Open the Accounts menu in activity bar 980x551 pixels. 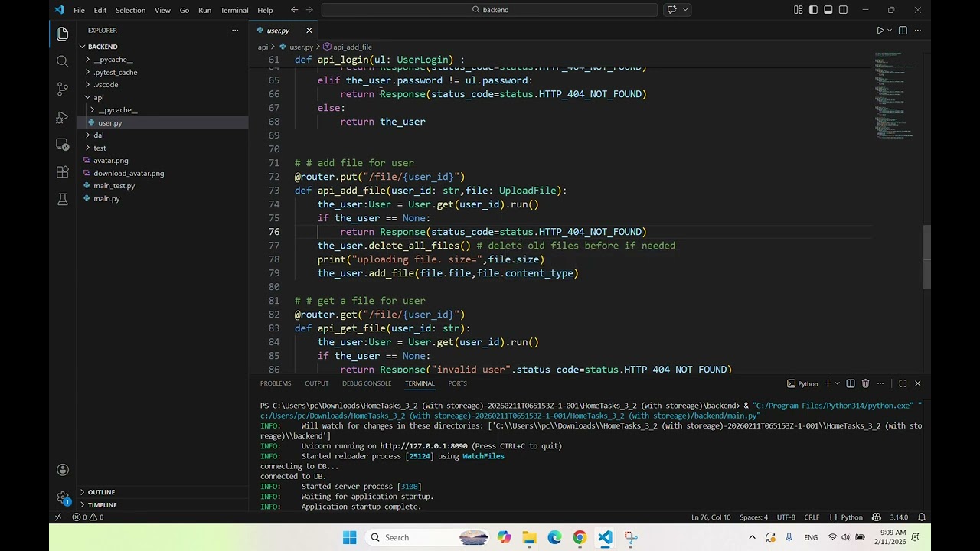click(x=63, y=470)
